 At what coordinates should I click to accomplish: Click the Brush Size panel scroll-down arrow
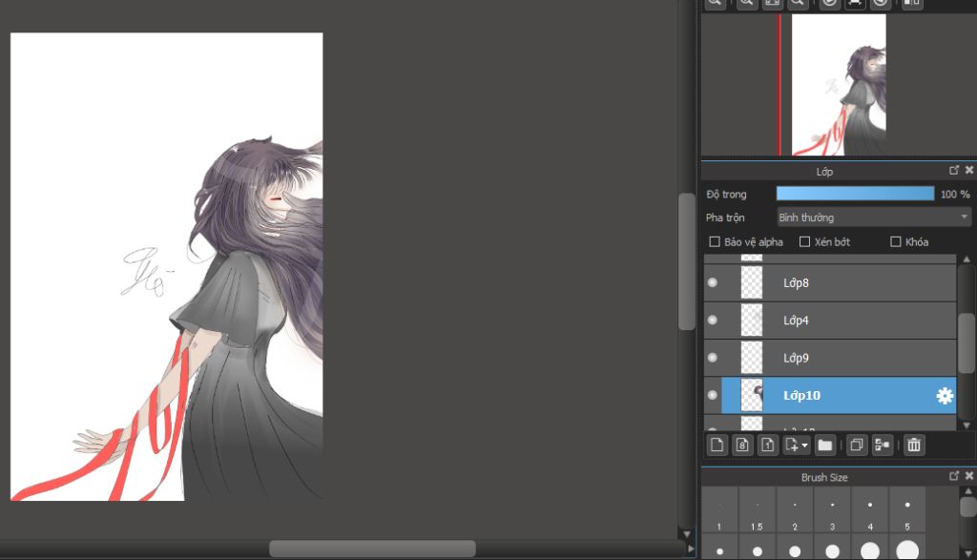coord(967,553)
